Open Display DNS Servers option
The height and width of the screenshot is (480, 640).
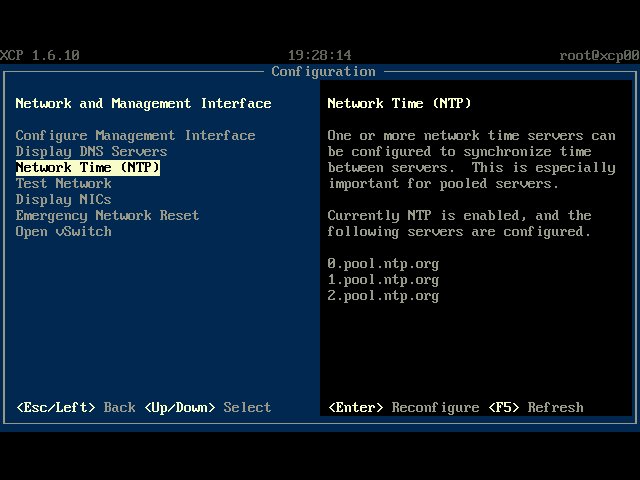pyautogui.click(x=91, y=151)
